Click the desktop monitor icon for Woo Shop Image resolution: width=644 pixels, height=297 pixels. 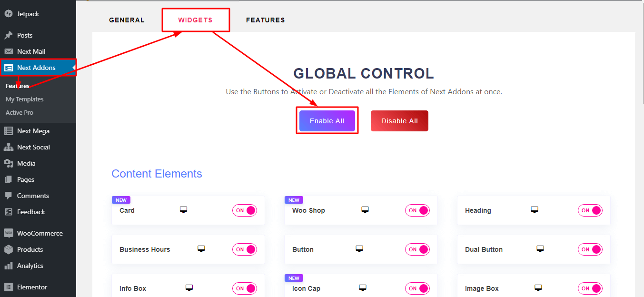pyautogui.click(x=365, y=210)
